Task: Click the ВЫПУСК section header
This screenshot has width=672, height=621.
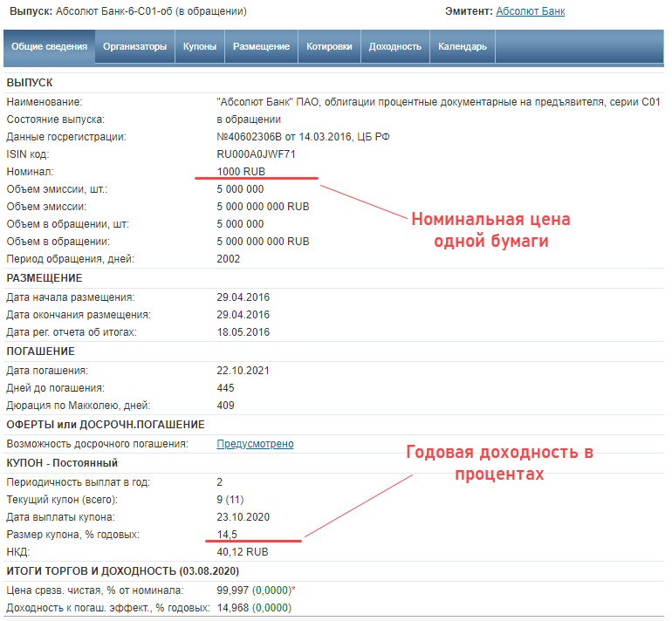Action: [30, 82]
